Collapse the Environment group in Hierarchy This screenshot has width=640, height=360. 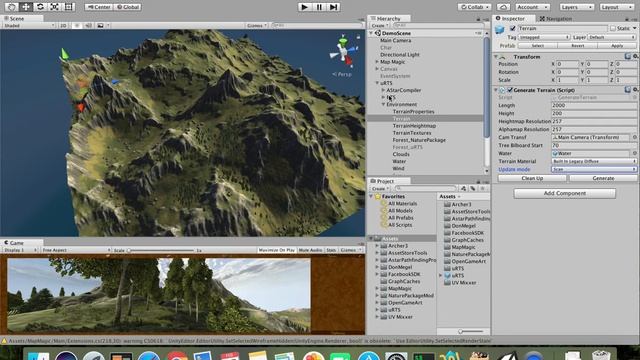point(383,104)
